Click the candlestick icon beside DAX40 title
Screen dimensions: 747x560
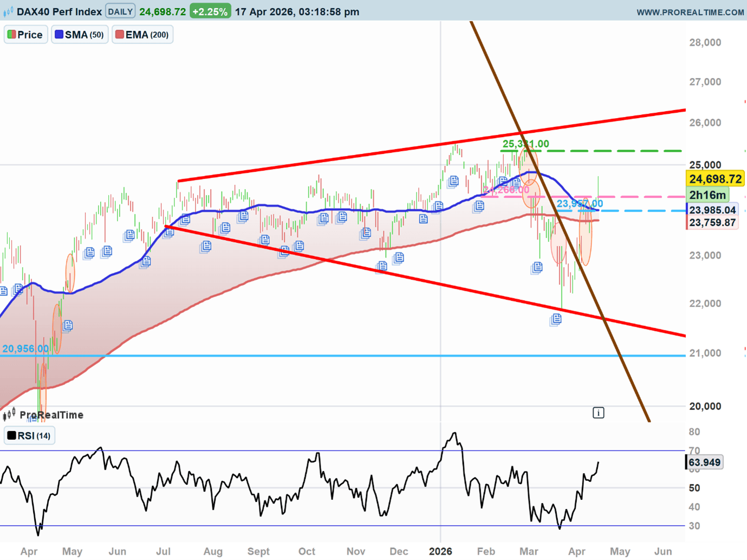[8, 11]
